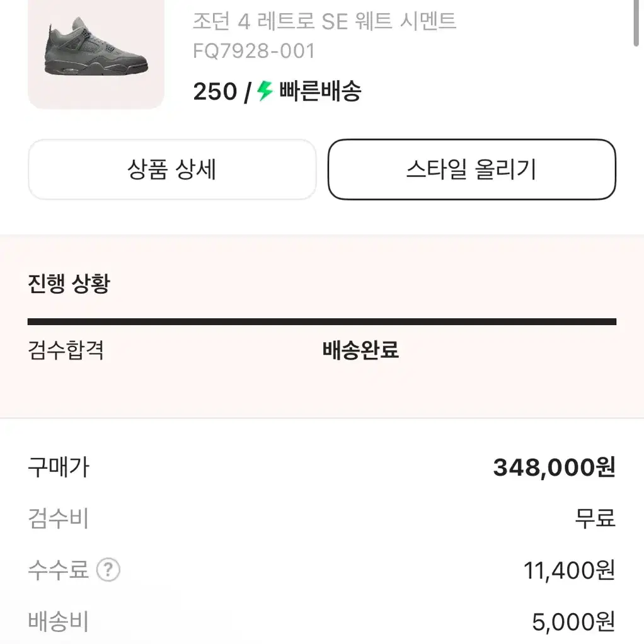Select the 검수합격 status step

[x=66, y=350]
